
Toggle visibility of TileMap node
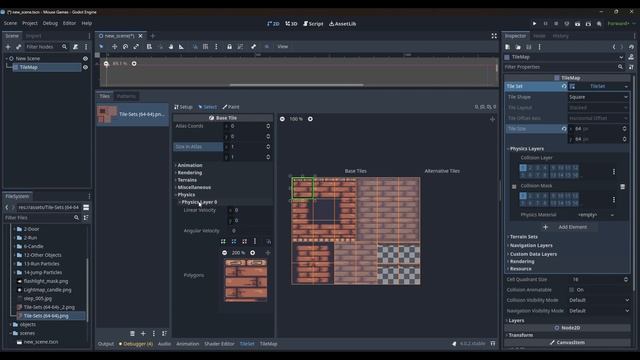point(85,67)
